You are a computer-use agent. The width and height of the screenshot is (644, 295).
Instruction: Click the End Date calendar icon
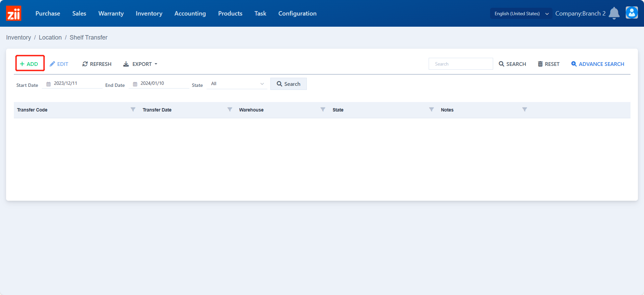[135, 84]
